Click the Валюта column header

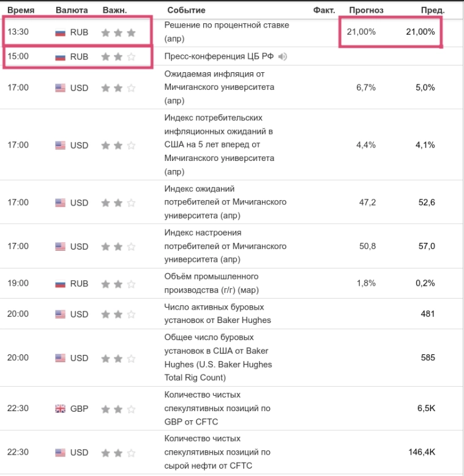(72, 10)
